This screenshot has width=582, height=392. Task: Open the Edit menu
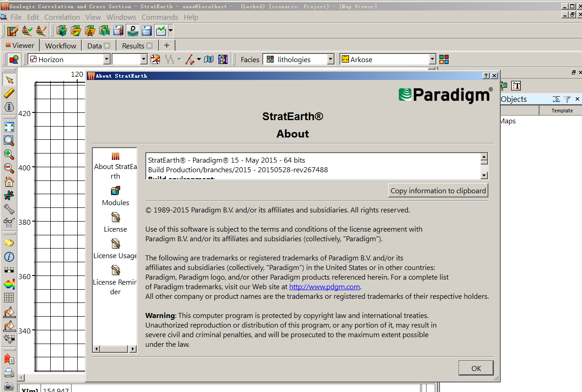pyautogui.click(x=33, y=17)
